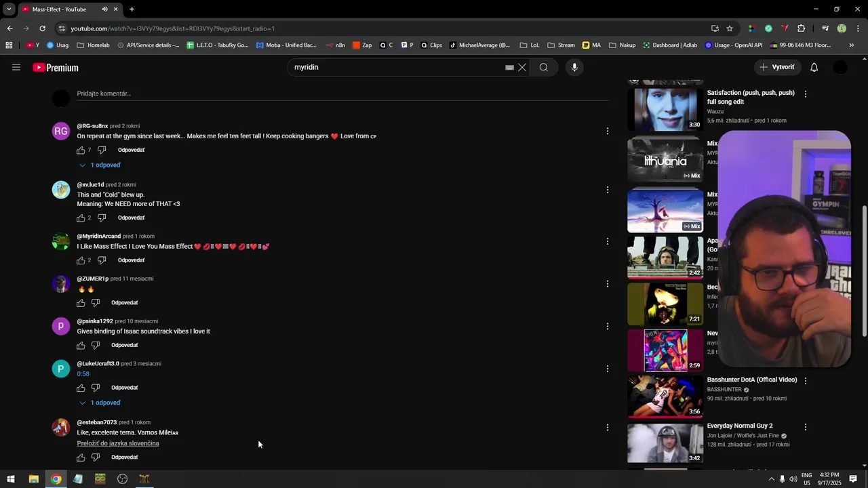Click Preložiť do jazyka slovenčina link
Screen dimensions: 868x488
[x=118, y=443]
